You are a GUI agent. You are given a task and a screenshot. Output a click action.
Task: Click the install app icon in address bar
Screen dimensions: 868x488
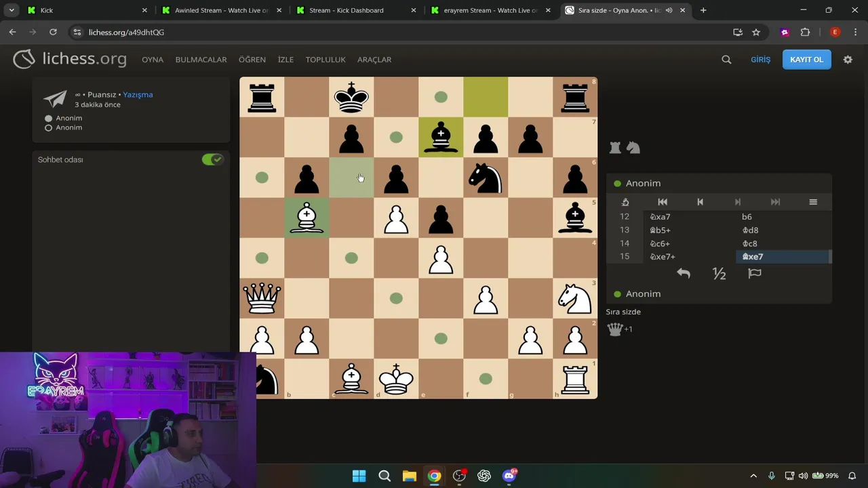[738, 32]
